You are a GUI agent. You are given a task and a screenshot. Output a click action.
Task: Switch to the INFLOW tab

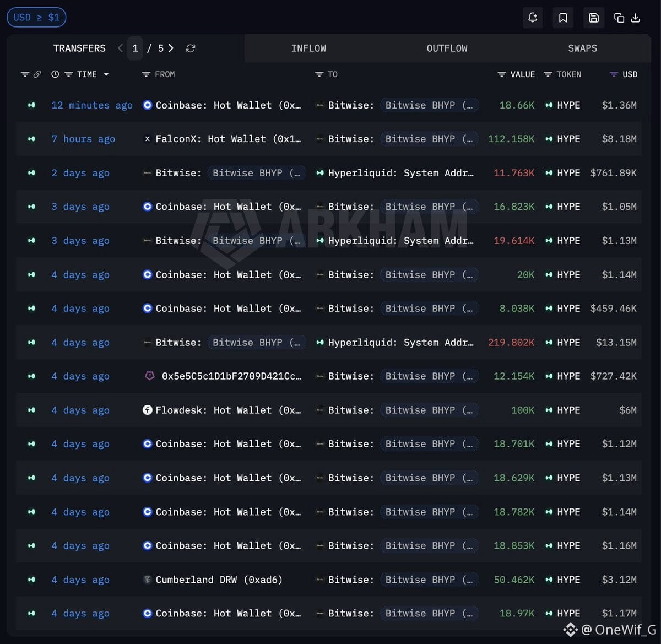308,48
